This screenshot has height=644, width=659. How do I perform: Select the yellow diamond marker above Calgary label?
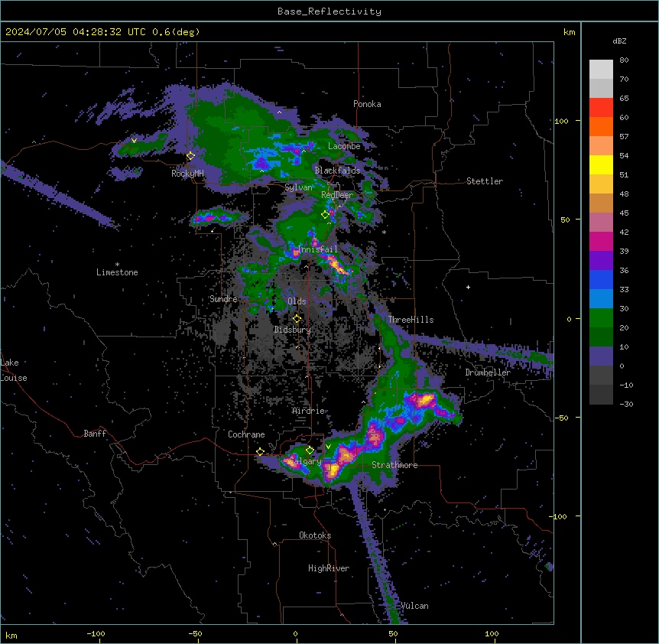point(310,450)
